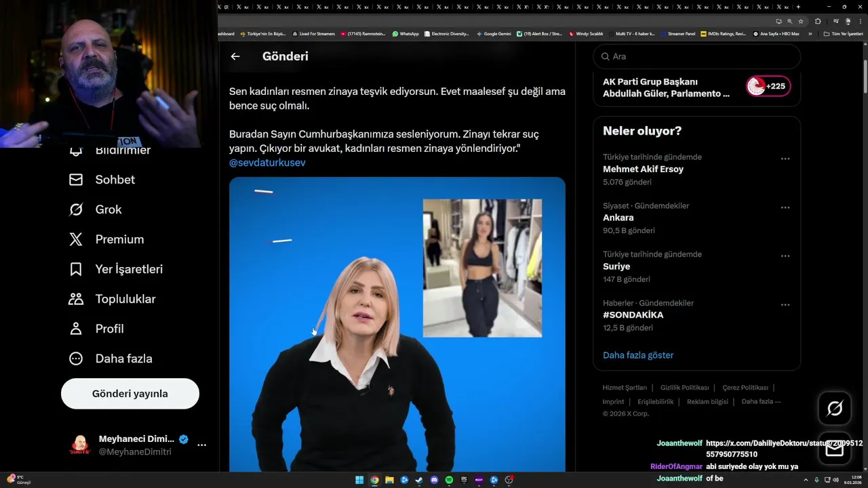This screenshot has width=868, height=488.
Task: Open more options for Mehmet Akif Ersoy trend
Action: (785, 159)
